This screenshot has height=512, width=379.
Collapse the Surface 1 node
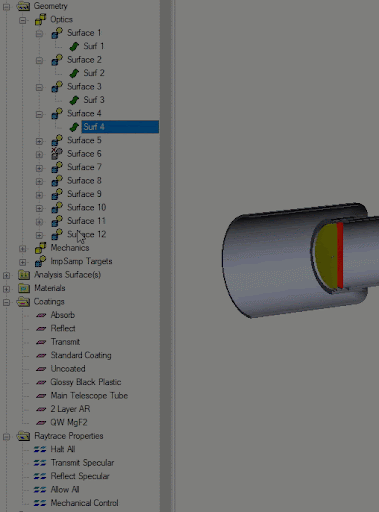tap(39, 33)
